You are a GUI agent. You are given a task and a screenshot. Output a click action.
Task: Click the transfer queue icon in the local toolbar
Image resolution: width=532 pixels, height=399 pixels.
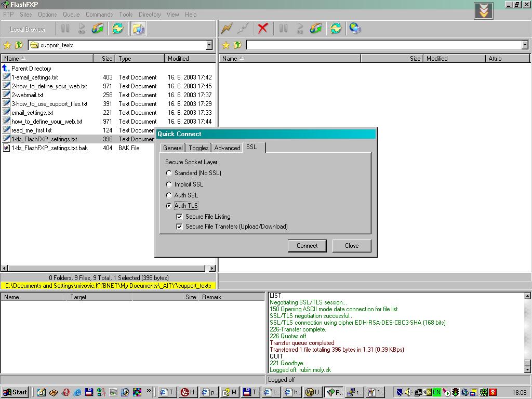pyautogui.click(x=98, y=29)
